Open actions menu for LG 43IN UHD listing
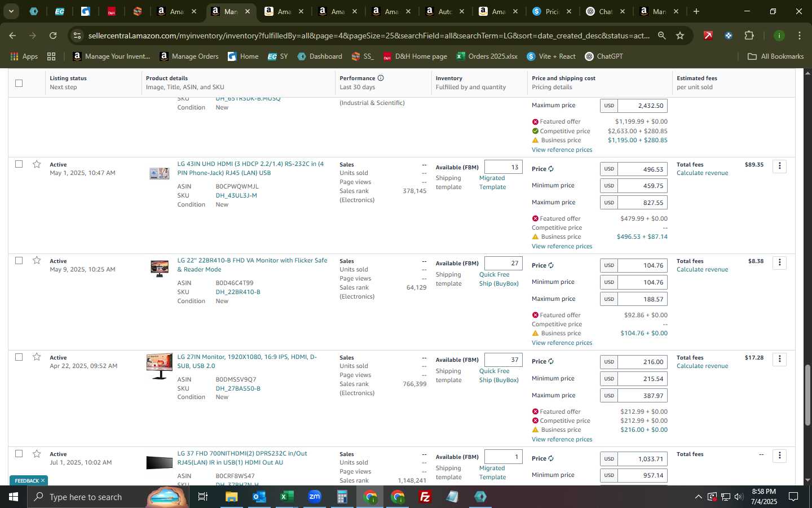This screenshot has height=508, width=812. click(779, 166)
